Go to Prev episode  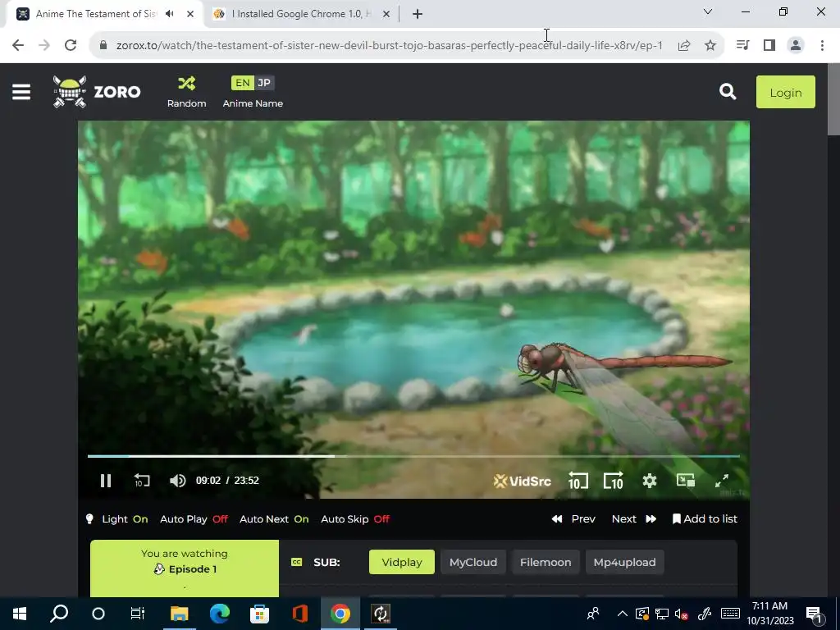tap(573, 519)
